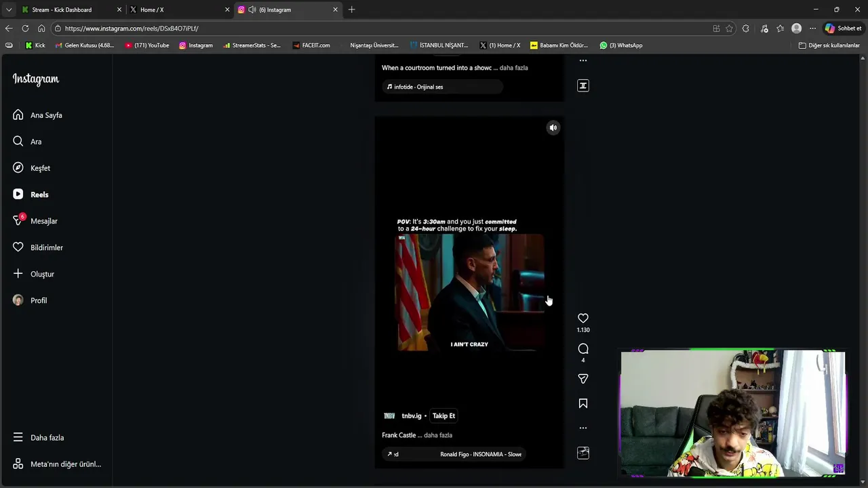Go back in browser
The width and height of the screenshot is (868, 488).
[9, 28]
